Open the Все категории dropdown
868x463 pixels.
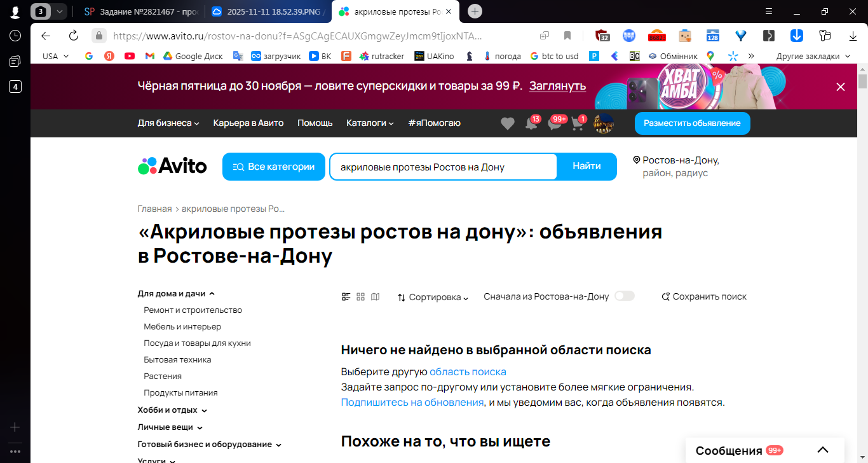(x=274, y=167)
